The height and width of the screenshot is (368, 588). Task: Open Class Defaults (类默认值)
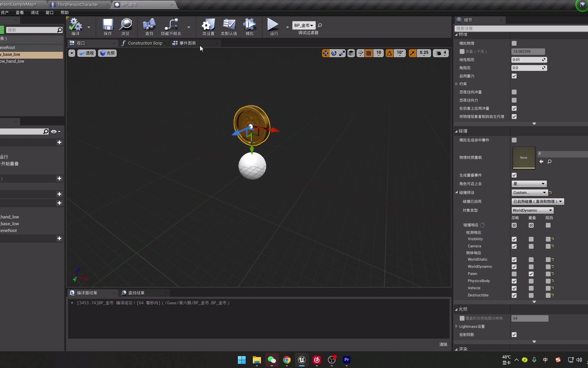(229, 27)
